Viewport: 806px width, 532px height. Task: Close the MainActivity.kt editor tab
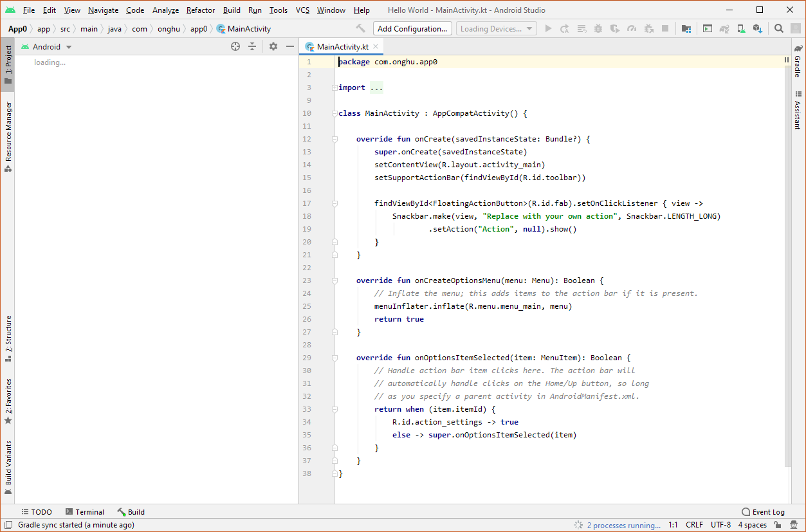tap(376, 47)
